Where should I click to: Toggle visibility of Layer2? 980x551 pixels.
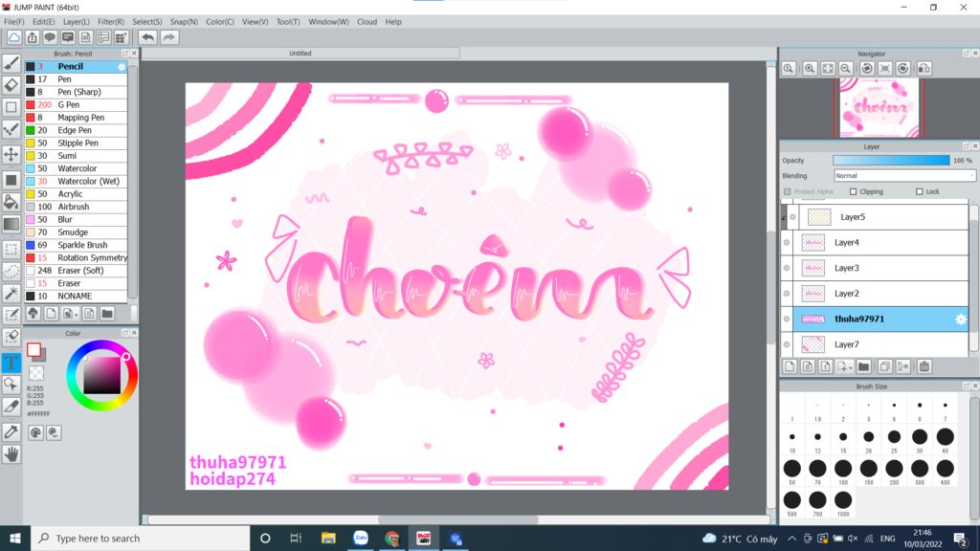(x=787, y=294)
